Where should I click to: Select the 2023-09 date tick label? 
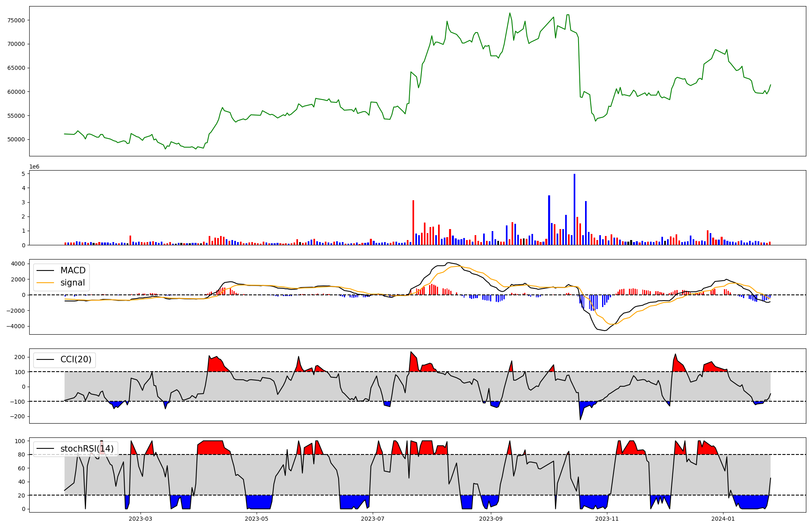491,519
